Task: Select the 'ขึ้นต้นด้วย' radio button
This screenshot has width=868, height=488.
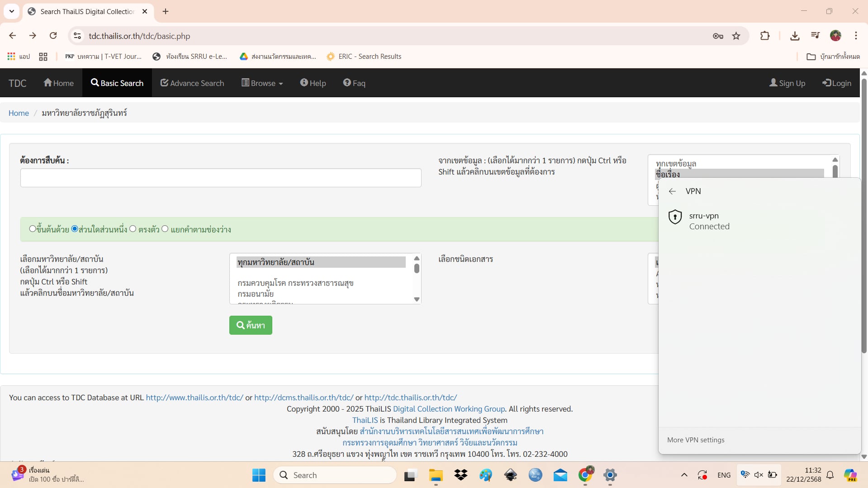Action: pyautogui.click(x=33, y=229)
